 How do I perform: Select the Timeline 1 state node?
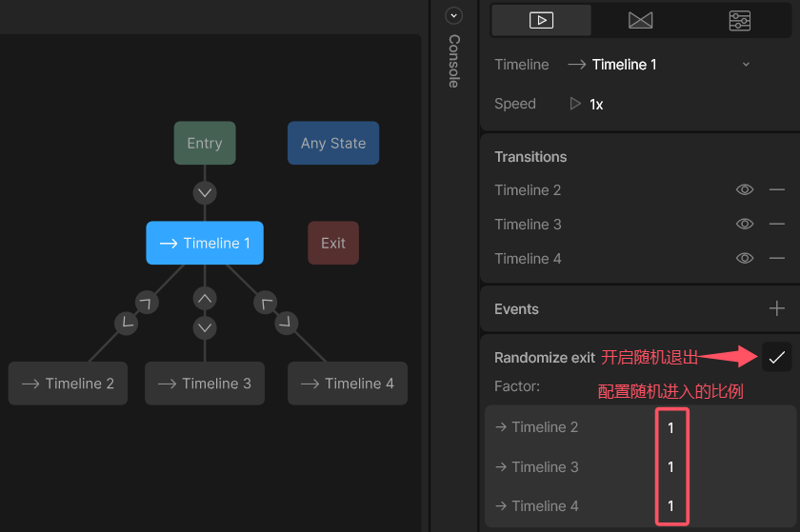(x=205, y=243)
